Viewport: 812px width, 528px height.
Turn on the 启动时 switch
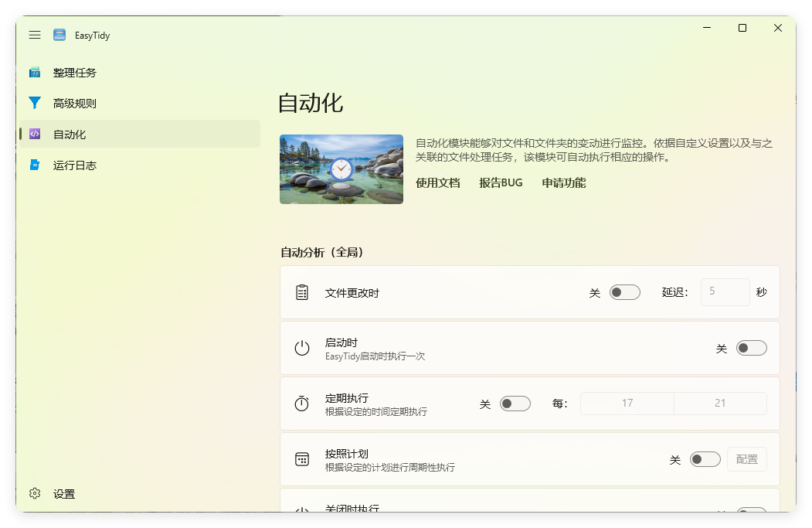751,348
